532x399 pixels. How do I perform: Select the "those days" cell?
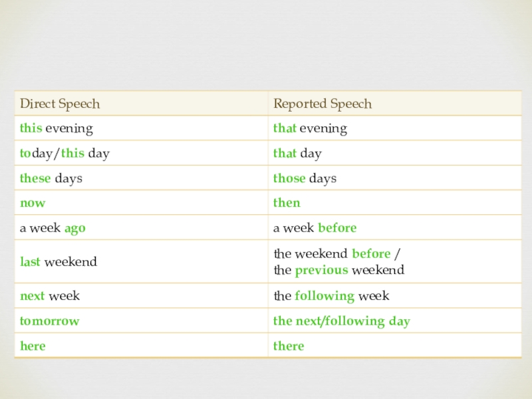pyautogui.click(x=305, y=178)
